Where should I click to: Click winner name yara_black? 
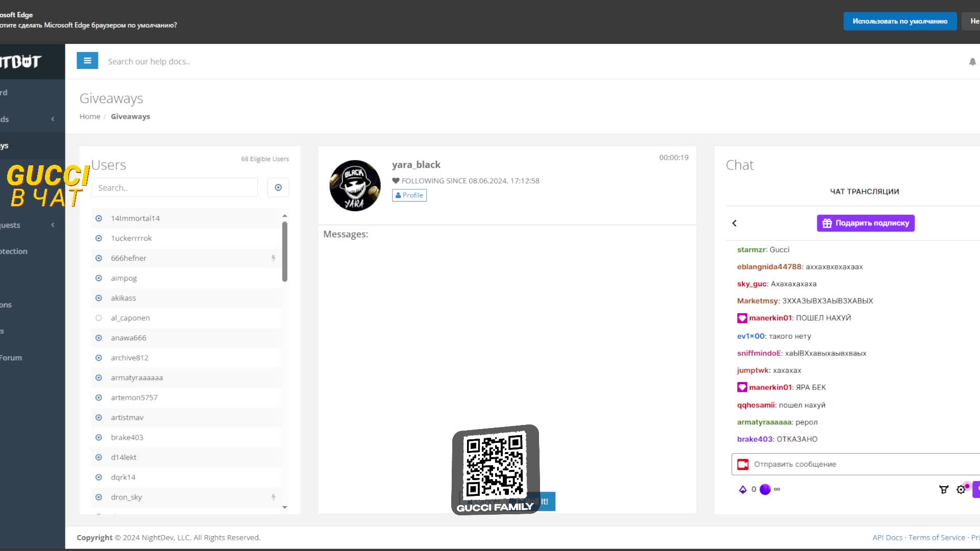pos(416,165)
